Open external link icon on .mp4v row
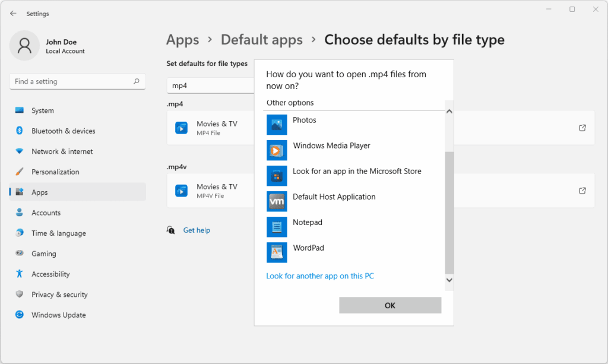The image size is (608, 364). pyautogui.click(x=582, y=191)
